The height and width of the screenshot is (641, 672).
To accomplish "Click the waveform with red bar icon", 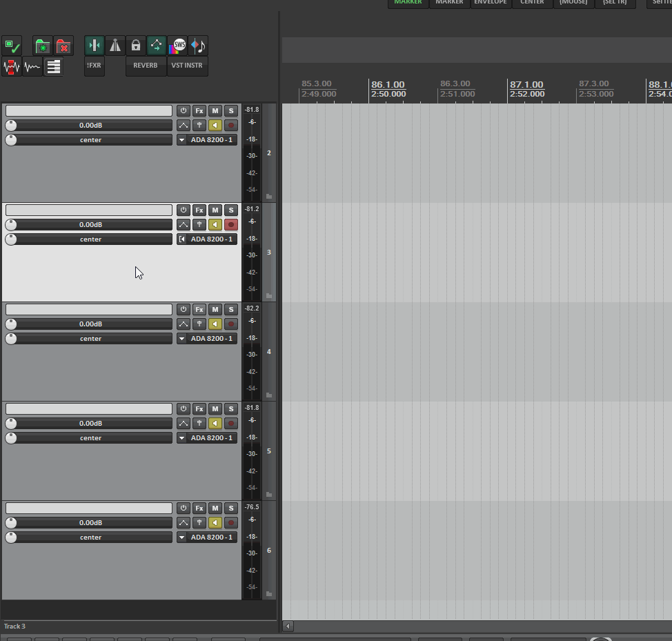I will point(12,67).
